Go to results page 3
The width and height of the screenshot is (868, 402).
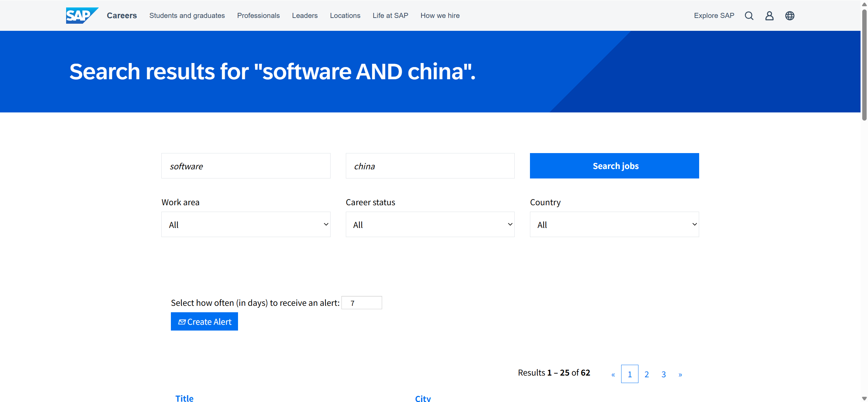[x=664, y=374]
